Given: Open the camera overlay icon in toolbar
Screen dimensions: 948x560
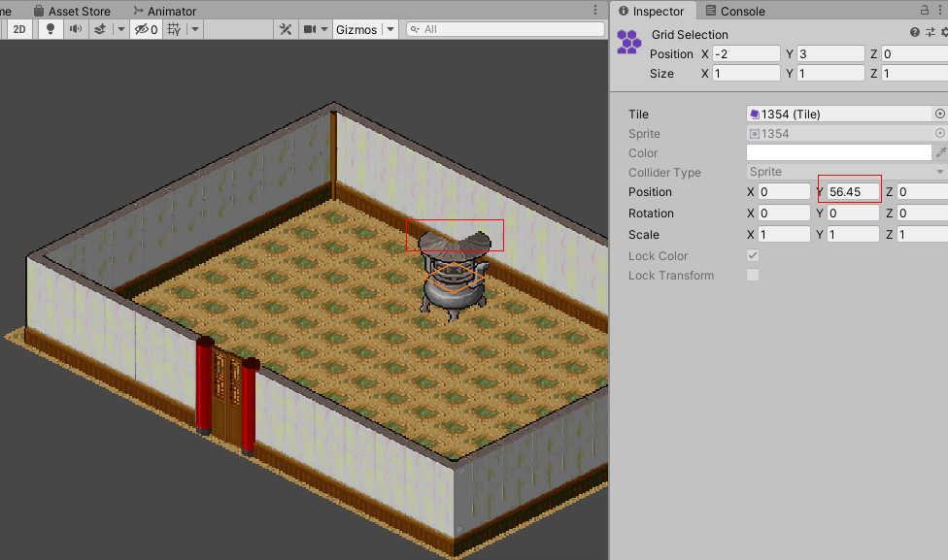Looking at the screenshot, I should click(309, 29).
